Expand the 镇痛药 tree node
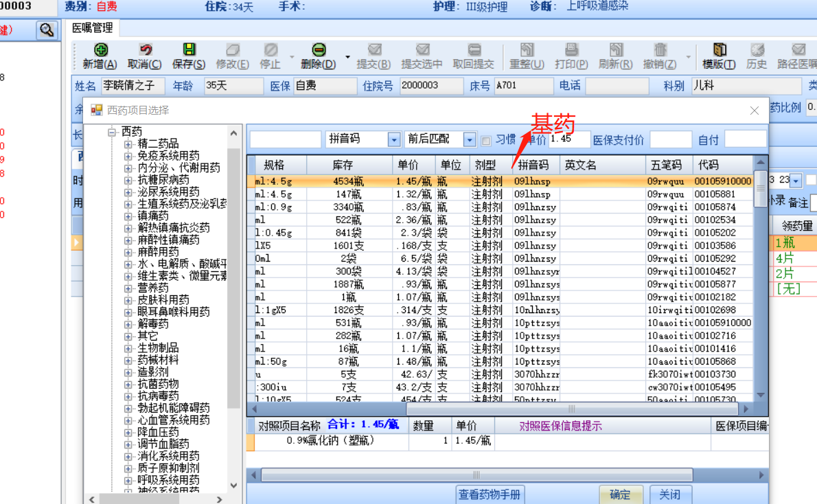Image resolution: width=817 pixels, height=504 pixels. [128, 216]
